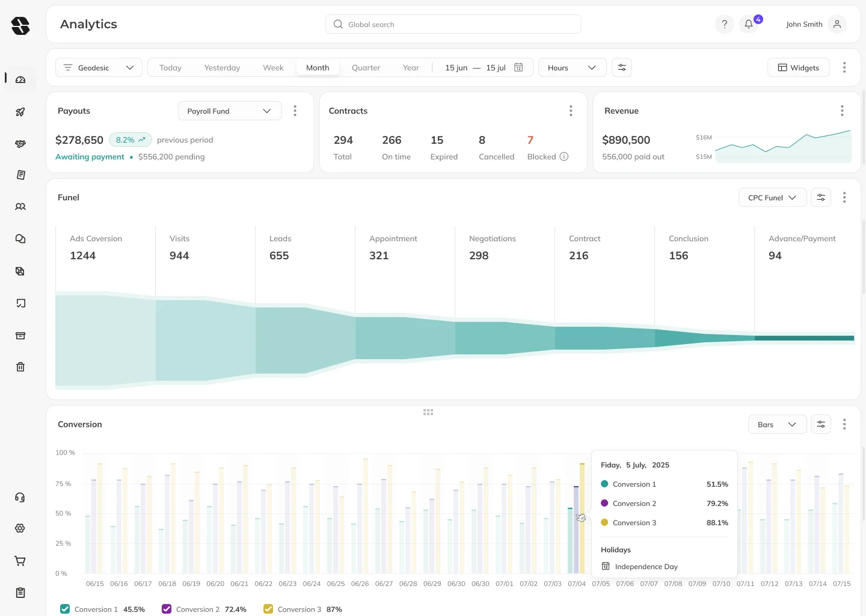Disable the Conversion 2 checkbox

[167, 609]
